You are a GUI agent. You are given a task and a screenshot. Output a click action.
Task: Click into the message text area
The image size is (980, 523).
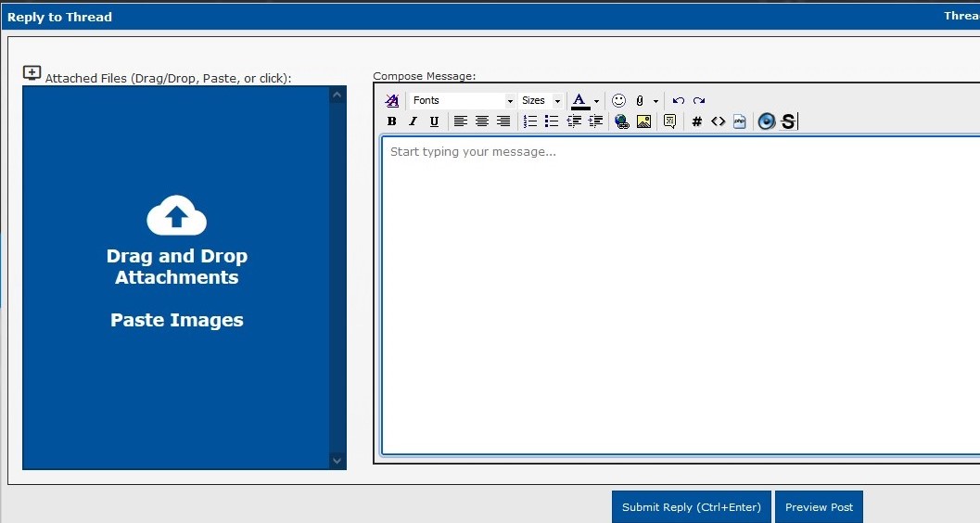[680, 295]
